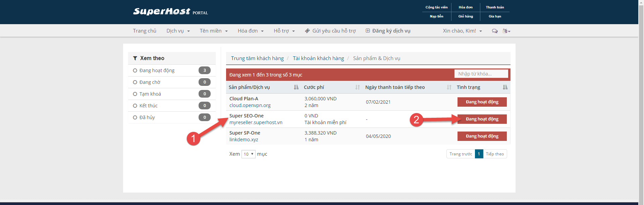The height and width of the screenshot is (205, 644).
Task: Sort by Cước phí column icon
Action: [358, 87]
